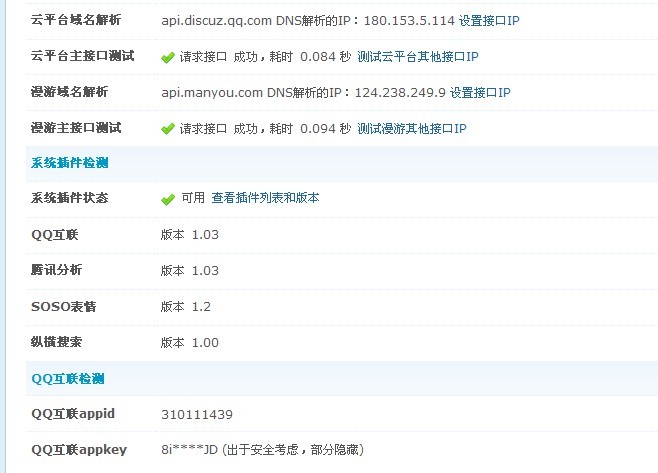Select the 云平台主接口测试 label
658x473 pixels.
(x=83, y=56)
